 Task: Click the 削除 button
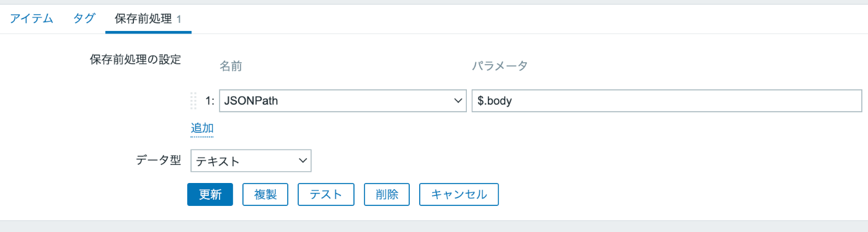(x=387, y=194)
